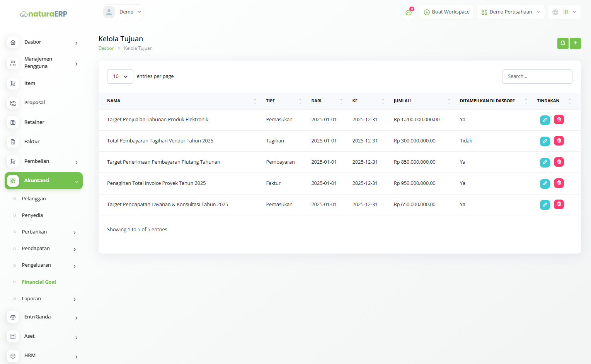Edit Target Penerimaan Pembayaran Piutang Tahunan
Viewport: 591px width, 364px height.
tap(545, 162)
